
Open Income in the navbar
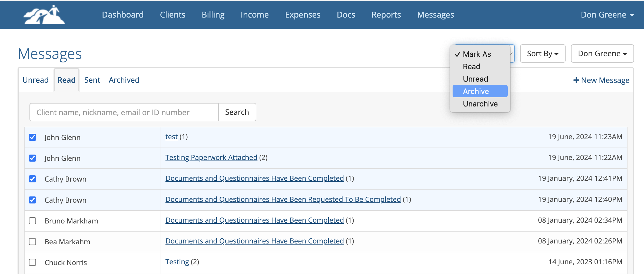(255, 15)
